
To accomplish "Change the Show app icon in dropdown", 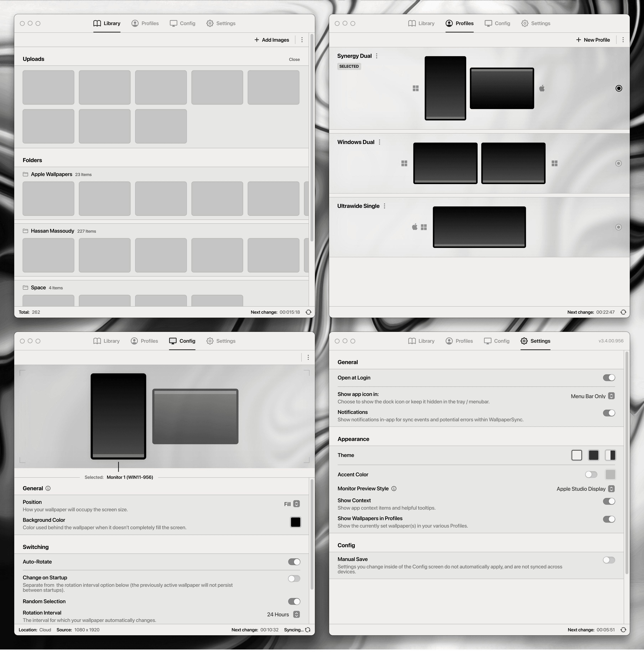I will coord(611,396).
